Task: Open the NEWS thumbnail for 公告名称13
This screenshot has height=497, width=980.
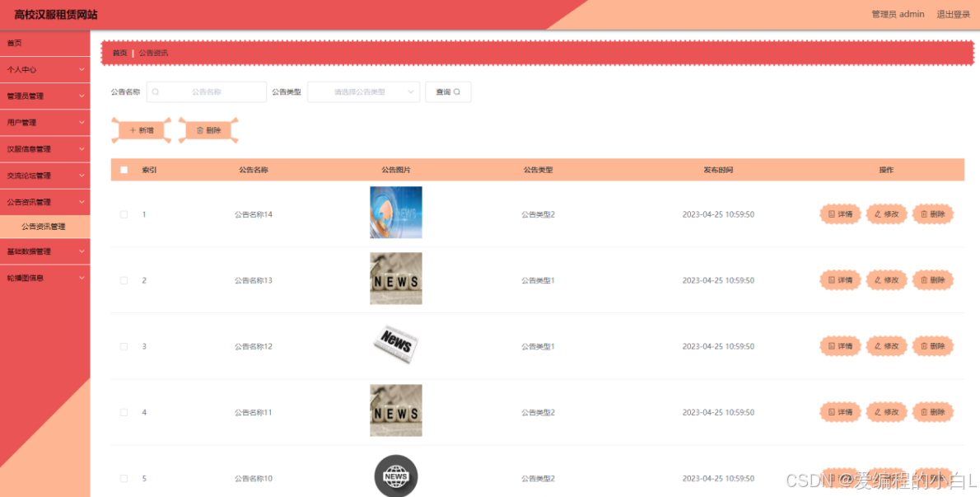Action: 395,279
